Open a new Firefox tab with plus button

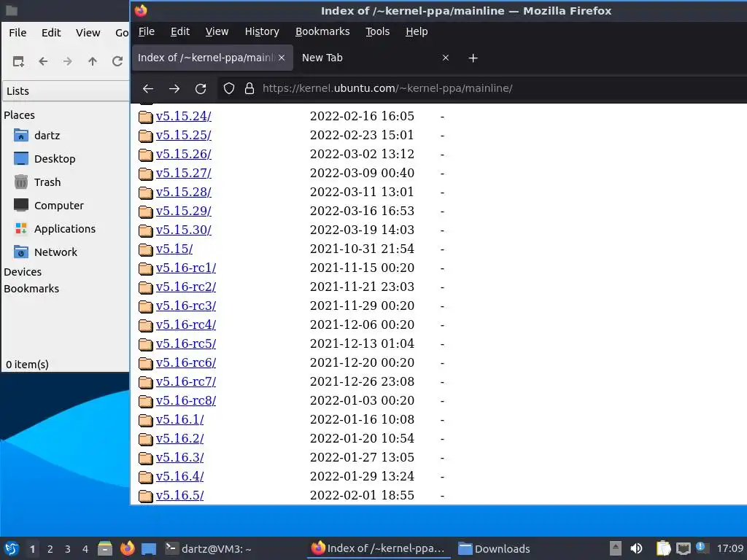tap(473, 58)
